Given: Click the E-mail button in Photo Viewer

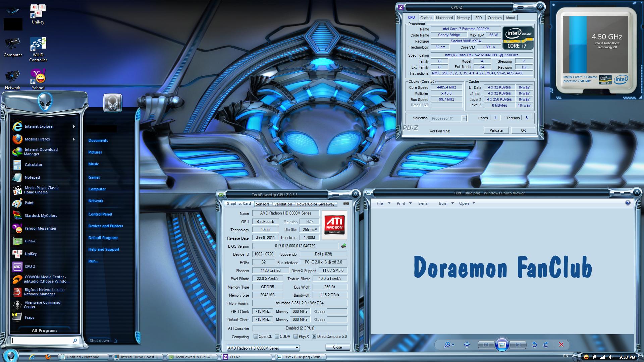Looking at the screenshot, I should [423, 203].
